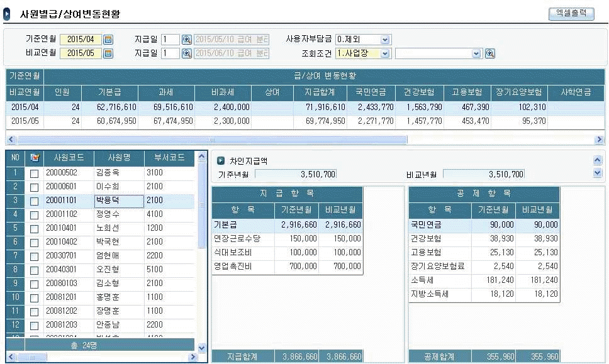Open calendar picker for 비교연월
The image size is (609, 364).
point(108,53)
